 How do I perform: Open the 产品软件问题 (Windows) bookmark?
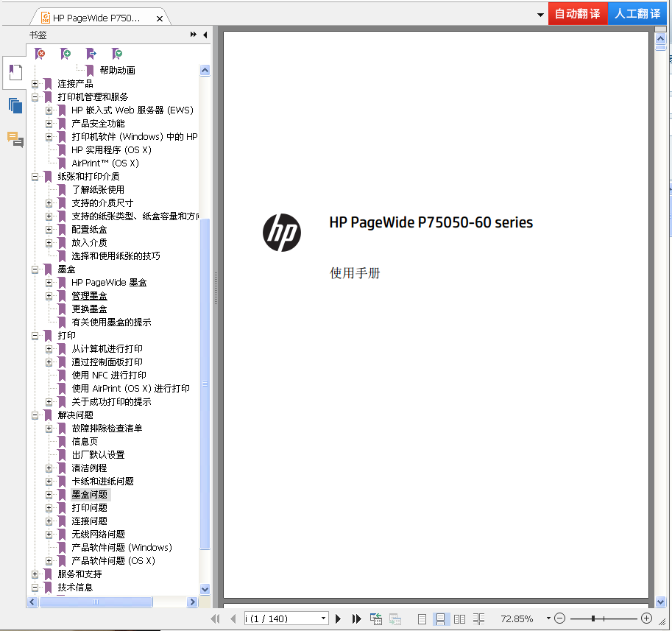click(121, 547)
